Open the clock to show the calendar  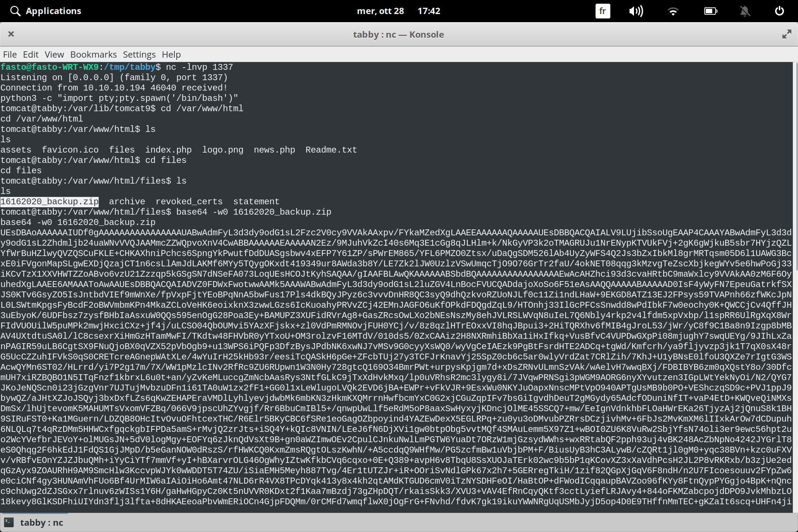pyautogui.click(x=429, y=11)
